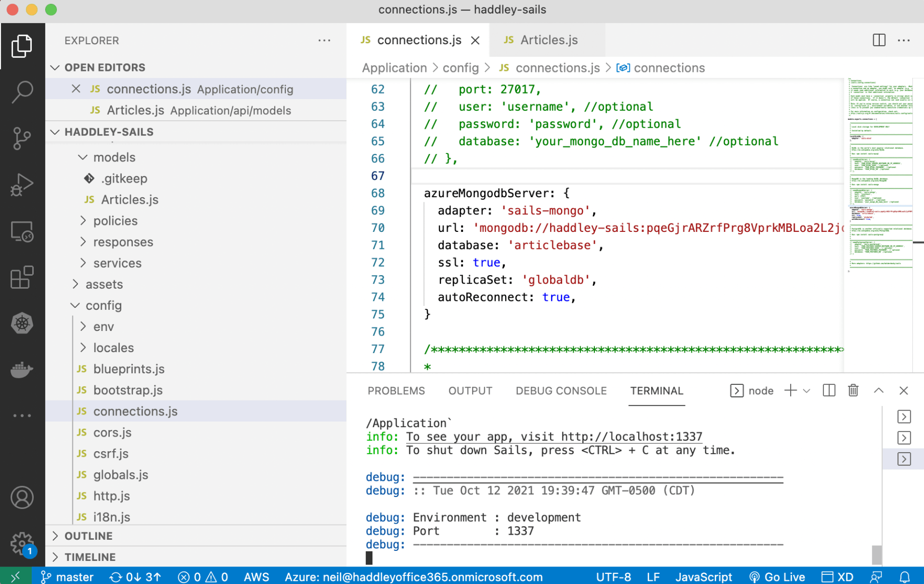Open the Docker view icon

22,370
